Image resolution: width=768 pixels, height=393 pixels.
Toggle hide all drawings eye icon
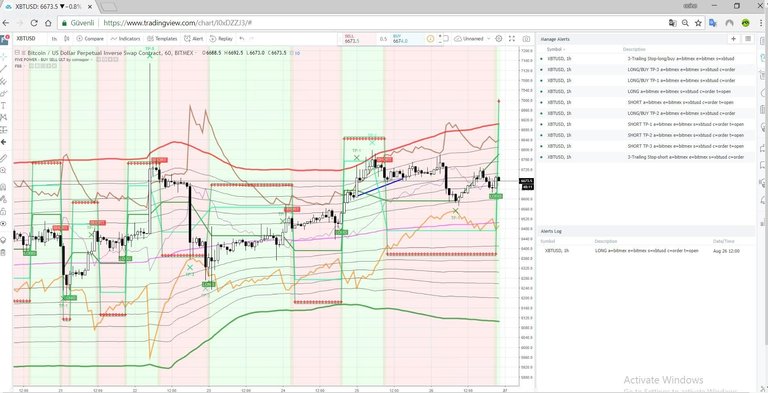tap(3, 223)
